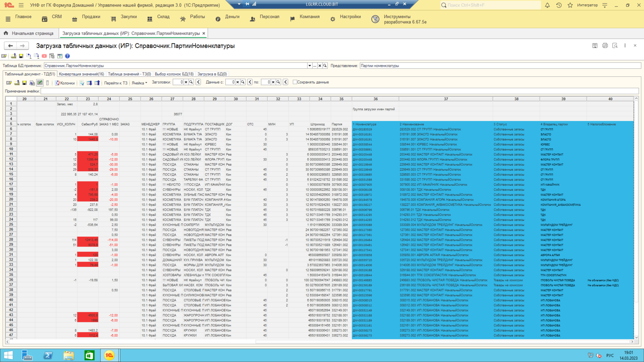This screenshot has height=362, width=644.
Task: Open File Explorer from the taskbar
Action: (69, 355)
